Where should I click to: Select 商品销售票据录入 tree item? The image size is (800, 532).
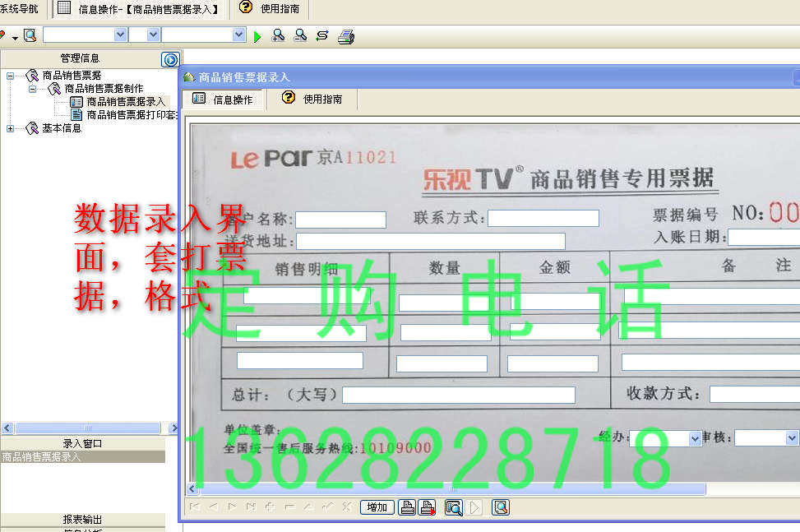pos(126,101)
